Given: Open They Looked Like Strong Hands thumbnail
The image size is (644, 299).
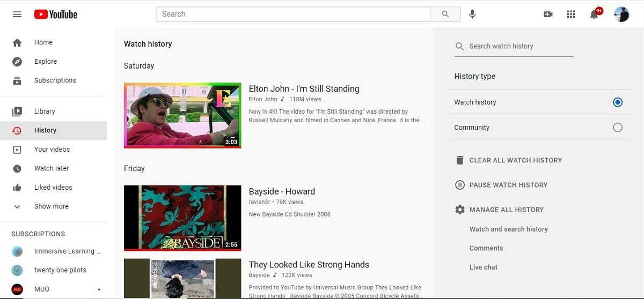Looking at the screenshot, I should [182, 279].
